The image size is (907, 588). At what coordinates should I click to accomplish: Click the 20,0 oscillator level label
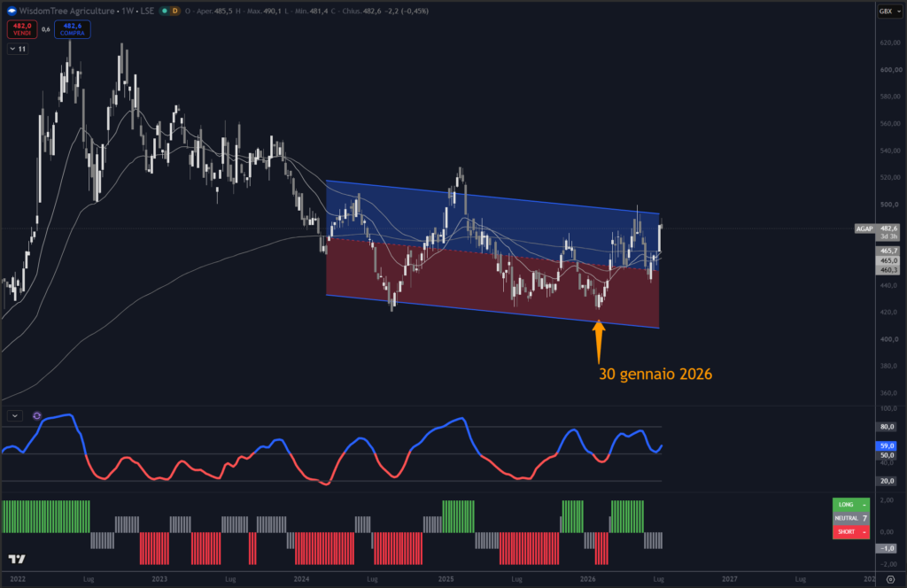pos(887,481)
